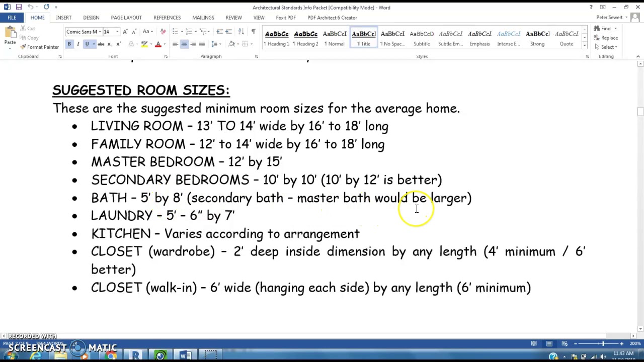Click the vertical scrollbar thumb

[640, 112]
